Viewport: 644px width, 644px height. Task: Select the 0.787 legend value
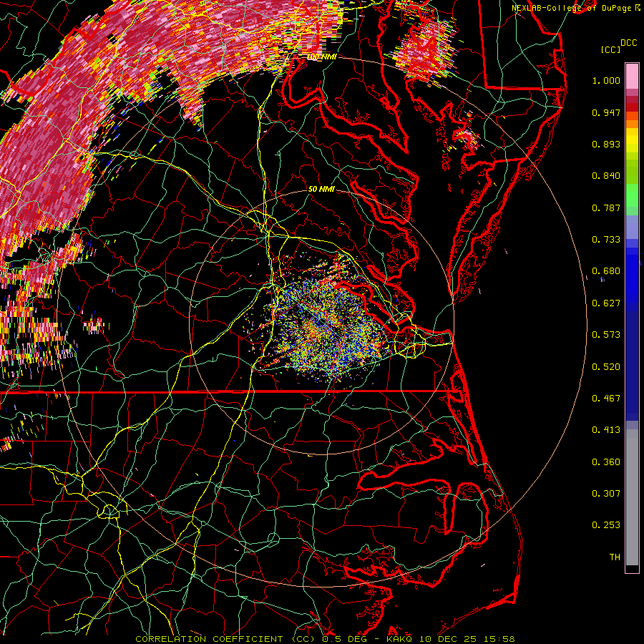(x=606, y=208)
